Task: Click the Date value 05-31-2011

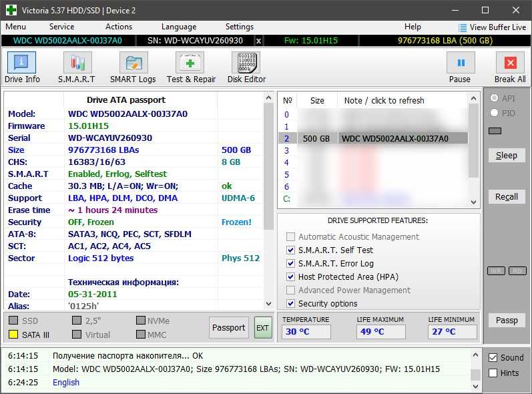Action: (x=93, y=294)
